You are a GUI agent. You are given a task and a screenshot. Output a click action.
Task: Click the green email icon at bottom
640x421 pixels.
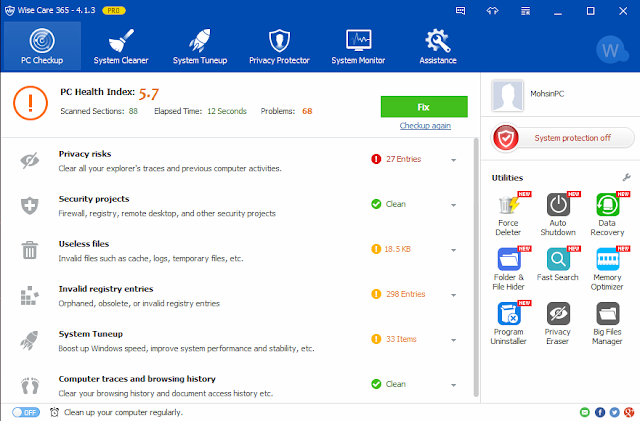pyautogui.click(x=584, y=412)
